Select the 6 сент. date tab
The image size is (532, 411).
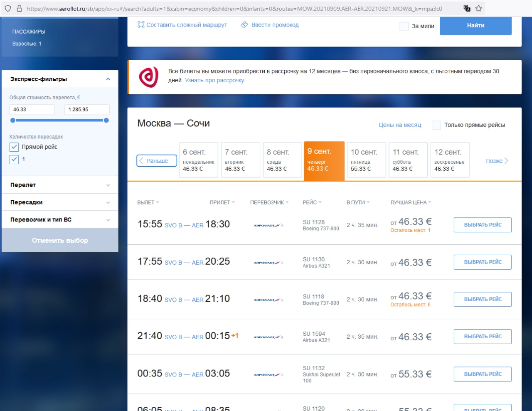[x=199, y=160]
